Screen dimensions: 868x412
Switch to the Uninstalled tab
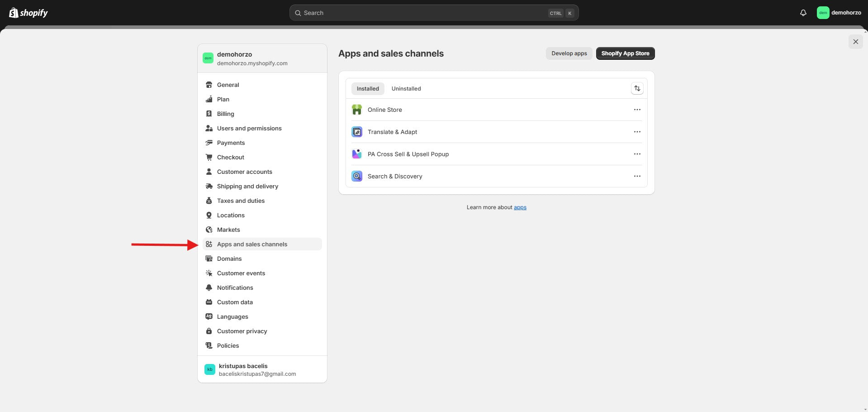tap(406, 89)
